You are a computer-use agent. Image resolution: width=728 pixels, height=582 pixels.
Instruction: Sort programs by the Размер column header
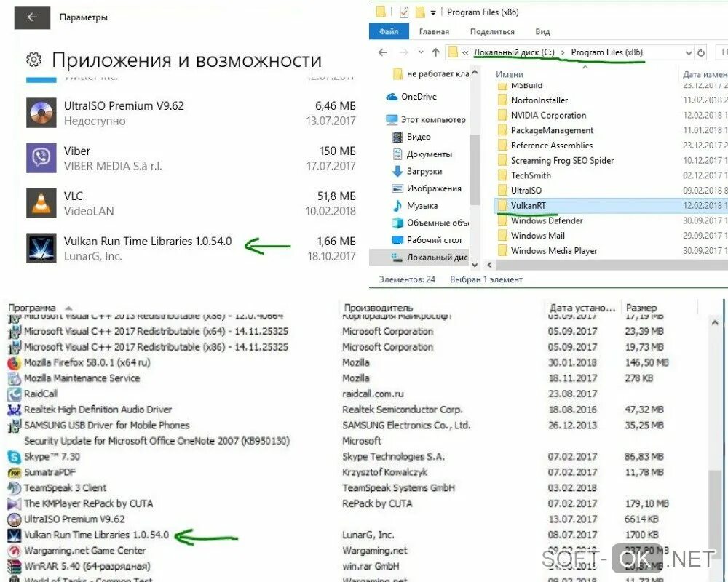tap(641, 308)
